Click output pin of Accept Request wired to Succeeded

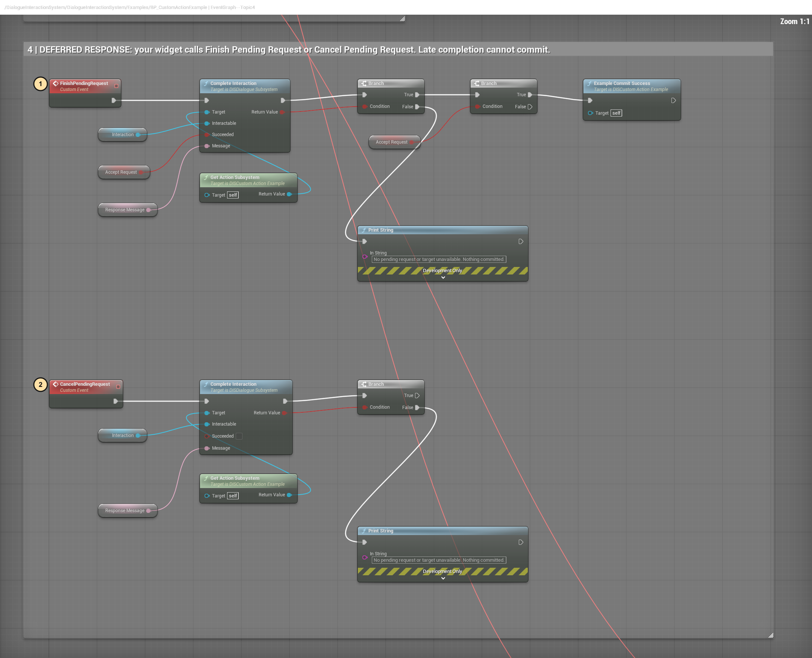141,172
